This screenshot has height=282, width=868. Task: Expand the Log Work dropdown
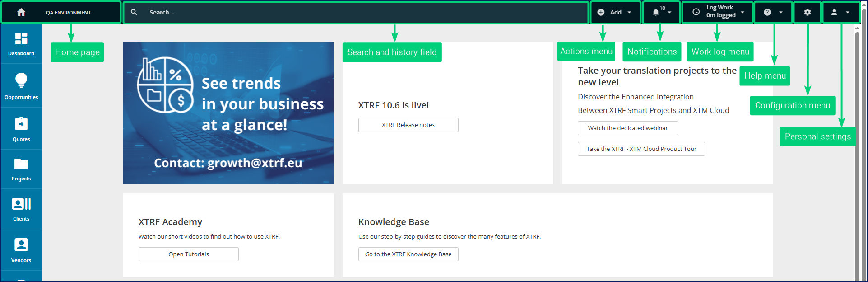(x=718, y=12)
